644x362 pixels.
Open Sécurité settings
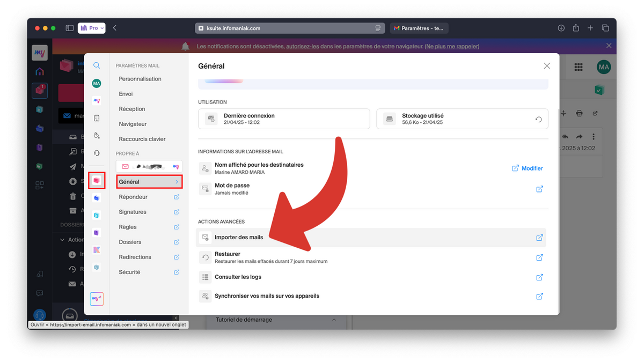tap(149, 272)
